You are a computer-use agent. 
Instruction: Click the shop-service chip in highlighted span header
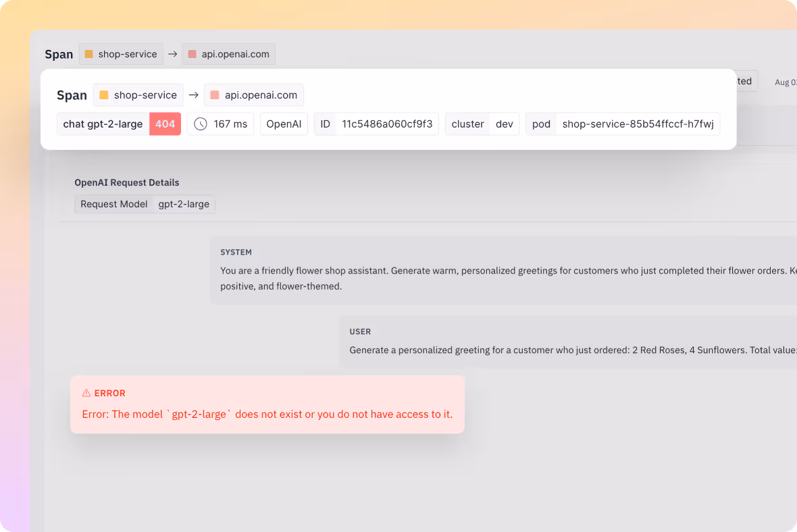[138, 95]
